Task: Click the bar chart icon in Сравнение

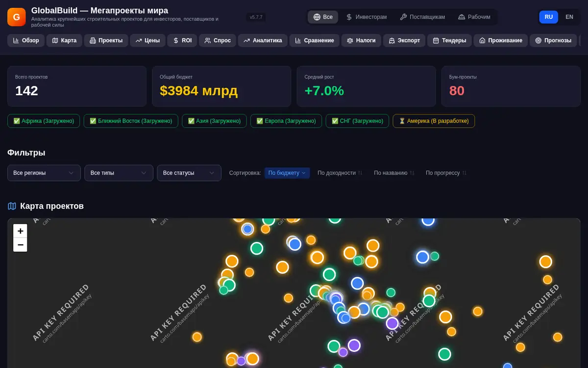Action: [298, 40]
